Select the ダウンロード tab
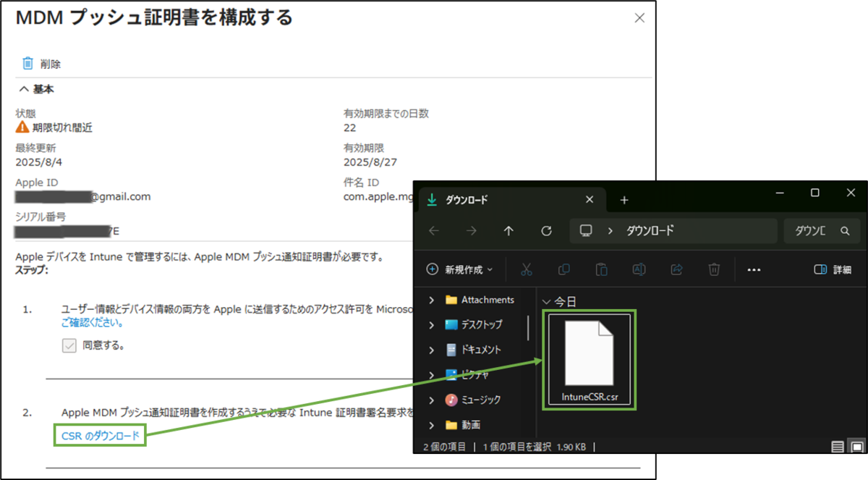This screenshot has width=868, height=480. tap(511, 200)
